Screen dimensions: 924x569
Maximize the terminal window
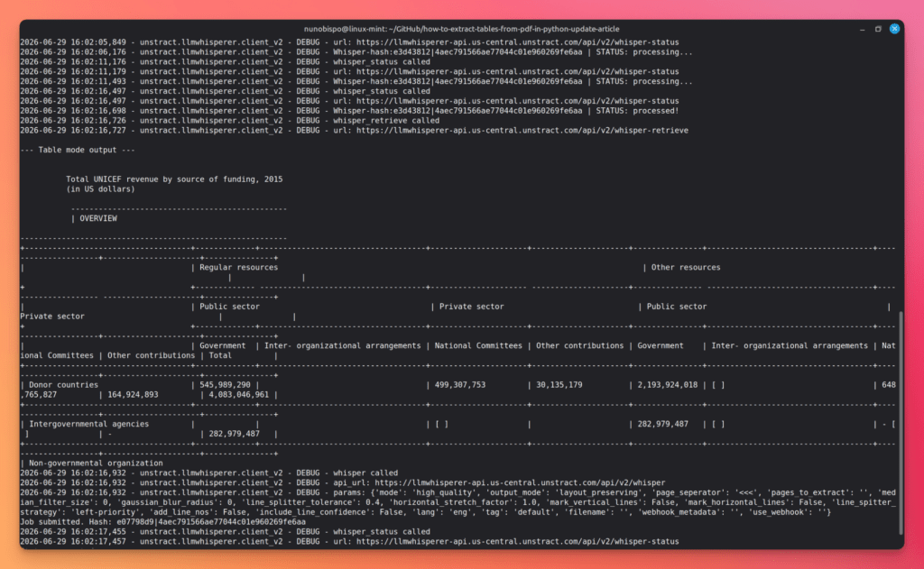pos(878,29)
